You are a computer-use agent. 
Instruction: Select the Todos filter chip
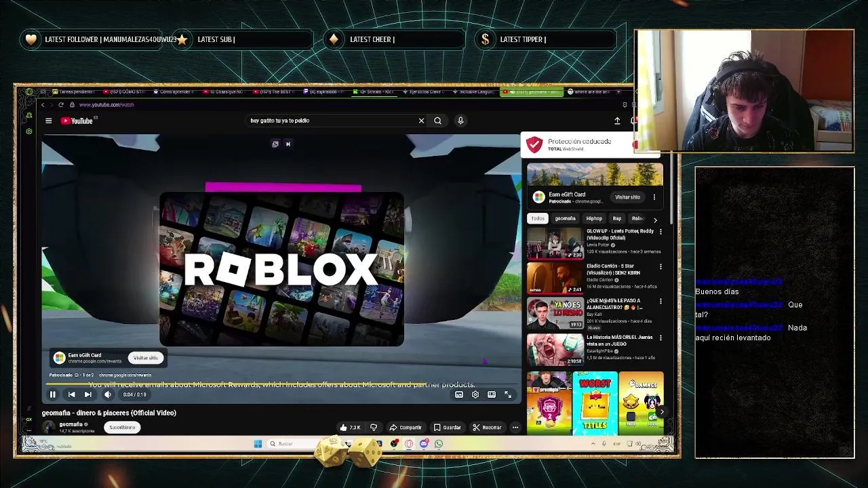click(x=538, y=218)
